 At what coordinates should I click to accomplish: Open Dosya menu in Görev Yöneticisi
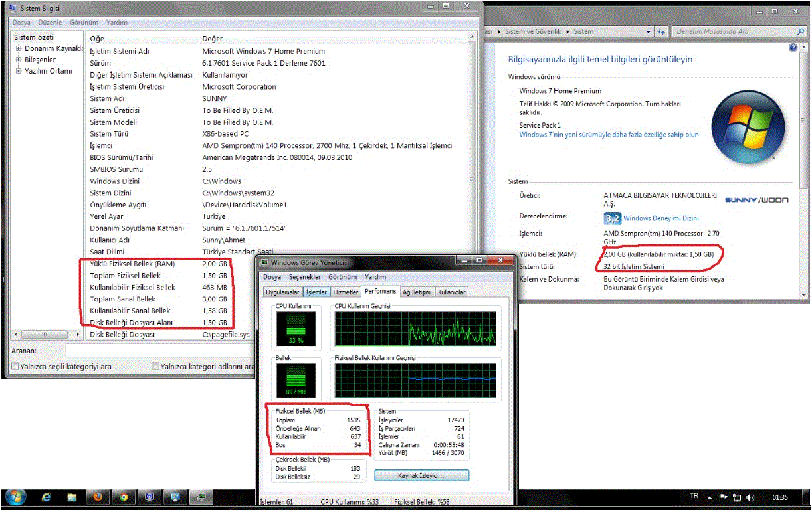point(272,277)
